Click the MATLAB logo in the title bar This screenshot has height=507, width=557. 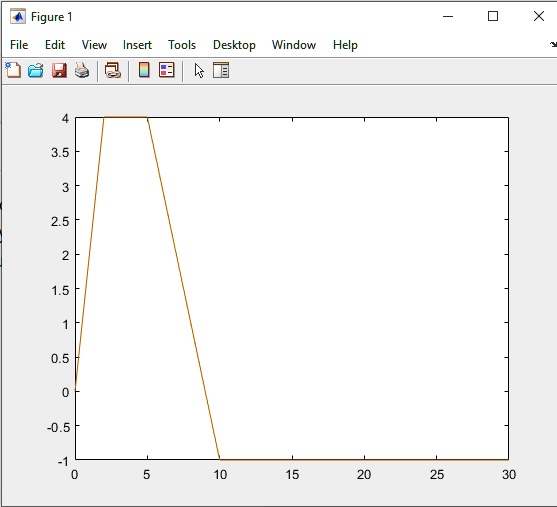pyautogui.click(x=18, y=16)
